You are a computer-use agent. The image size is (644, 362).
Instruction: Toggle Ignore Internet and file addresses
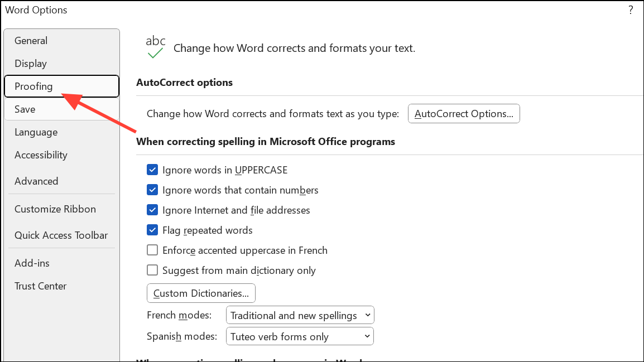[x=152, y=210]
